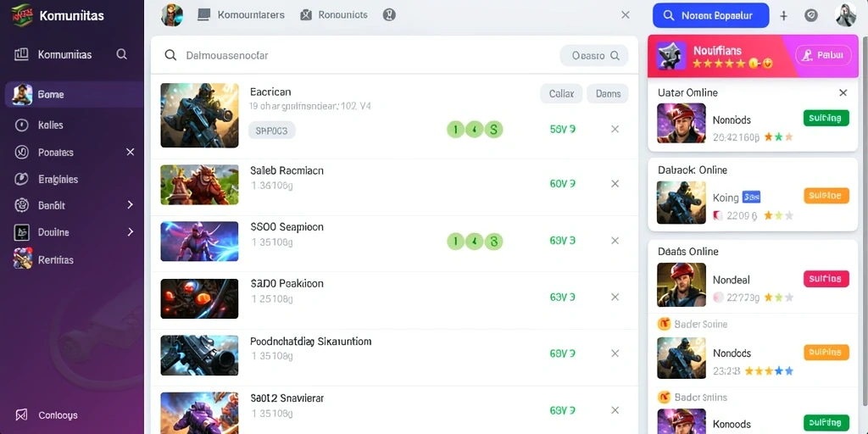The height and width of the screenshot is (434, 868).
Task: Click the blue badge beside Koing
Action: pyautogui.click(x=751, y=197)
